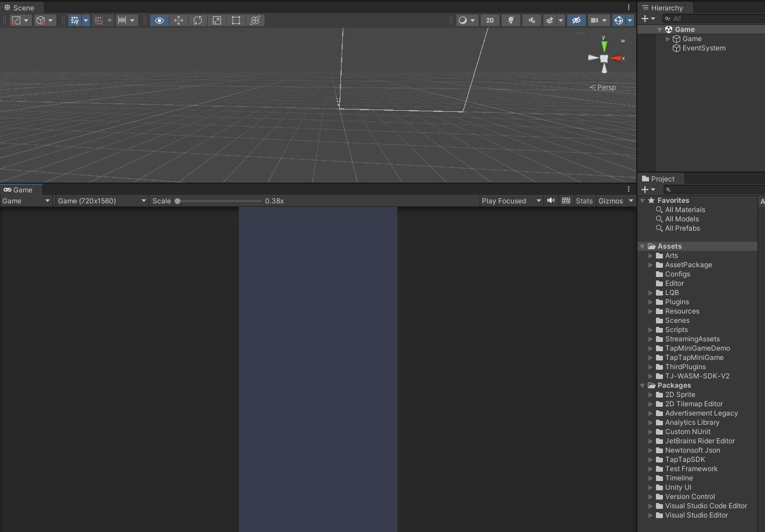Click the Scene camera settings icon
The image size is (765, 532).
click(594, 20)
